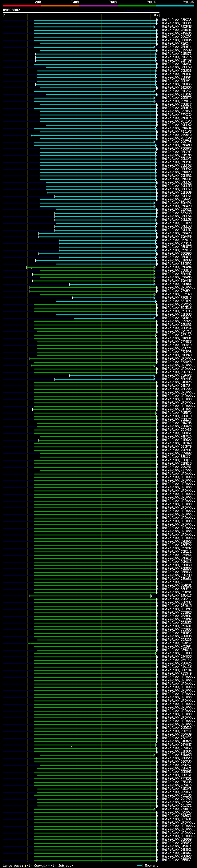Select the UniRef100_Q95UT9 entry
Viewport: 197px width, 868px height.
click(x=177, y=98)
